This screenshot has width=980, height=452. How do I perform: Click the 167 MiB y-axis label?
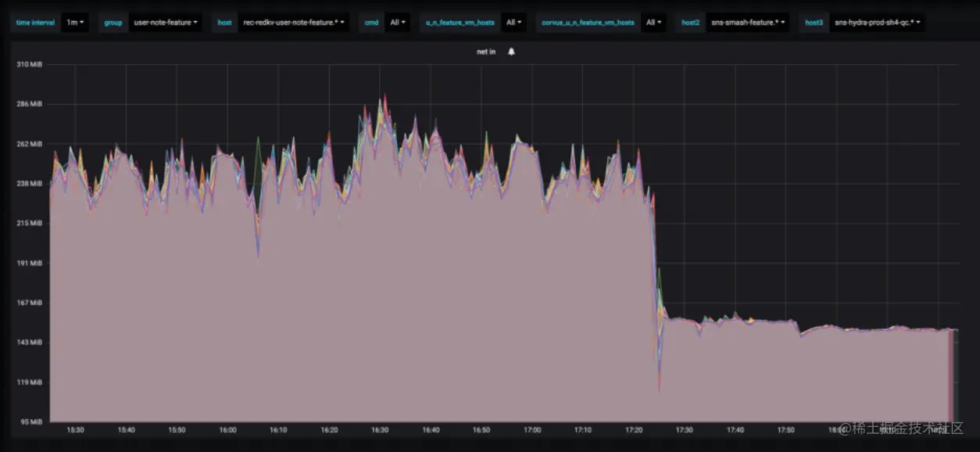click(x=28, y=303)
